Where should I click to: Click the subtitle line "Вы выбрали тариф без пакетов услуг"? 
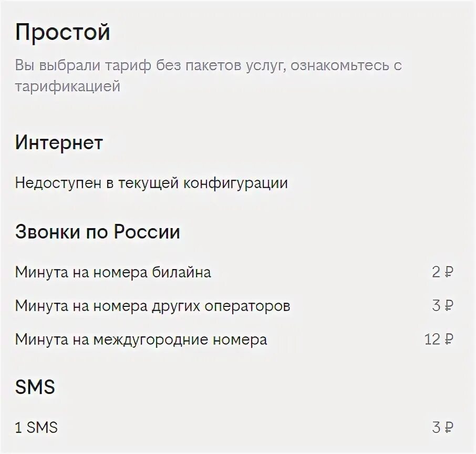[x=150, y=66]
